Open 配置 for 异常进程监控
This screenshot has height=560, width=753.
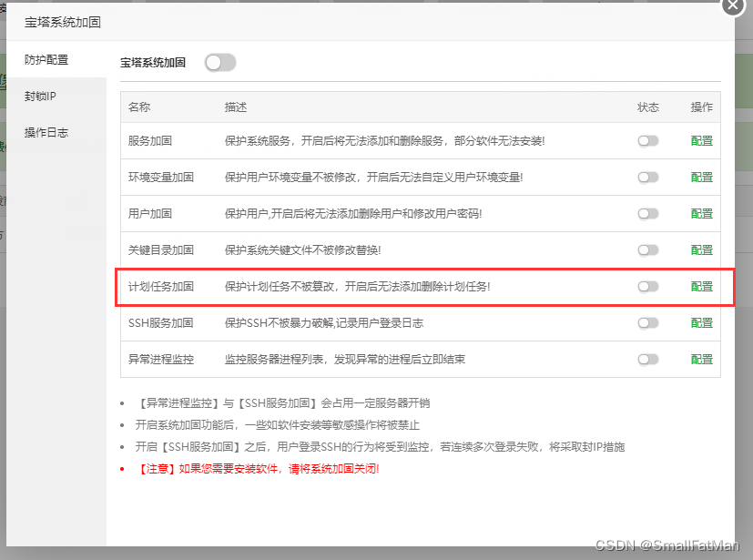coord(702,360)
